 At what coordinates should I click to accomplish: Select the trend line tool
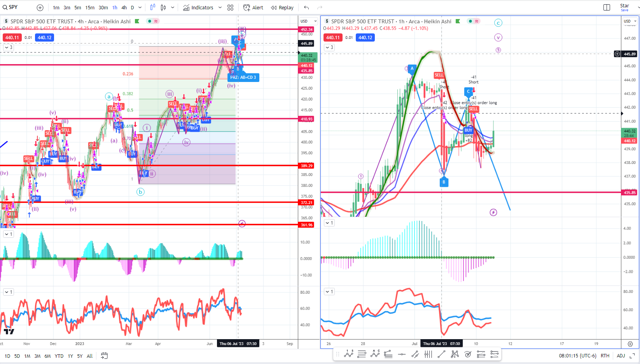tap(441, 354)
